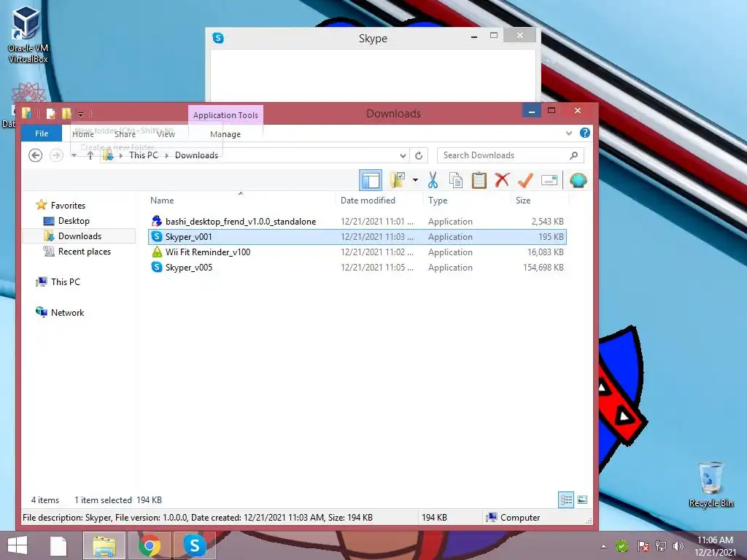
Task: Select This PC in the navigation pane
Action: [65, 282]
